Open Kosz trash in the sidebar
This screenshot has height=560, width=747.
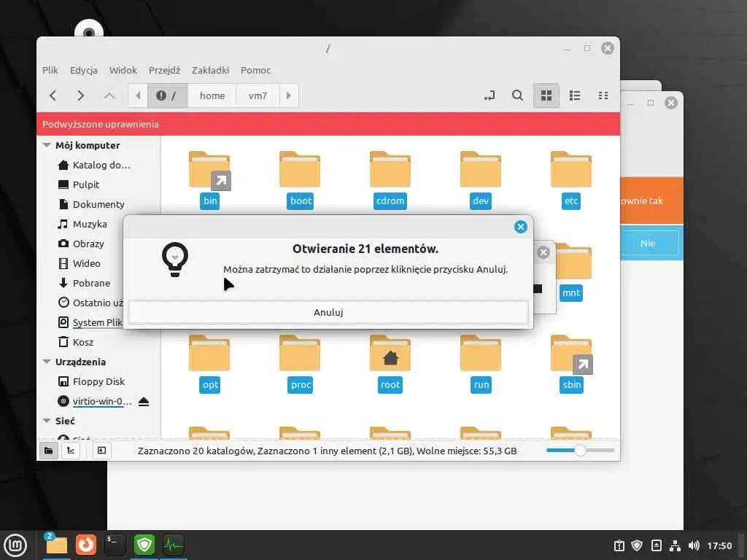pyautogui.click(x=76, y=343)
